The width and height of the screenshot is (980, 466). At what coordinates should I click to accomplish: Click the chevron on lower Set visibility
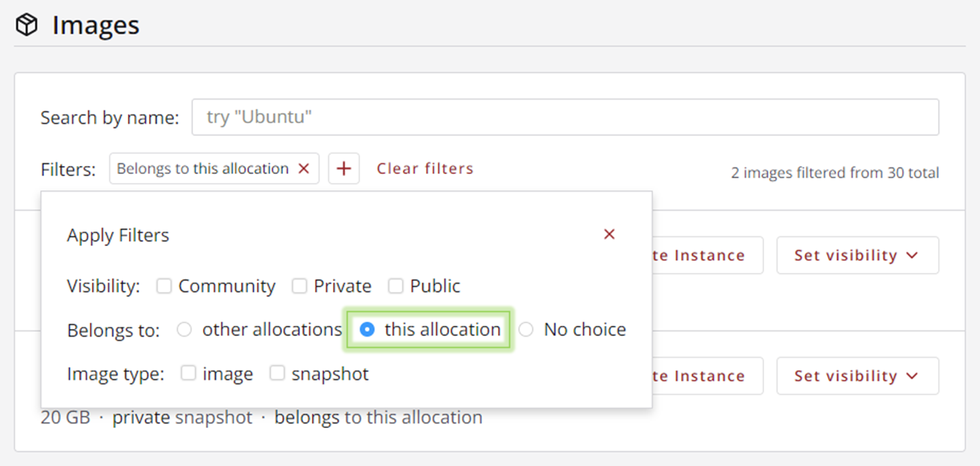click(x=912, y=376)
